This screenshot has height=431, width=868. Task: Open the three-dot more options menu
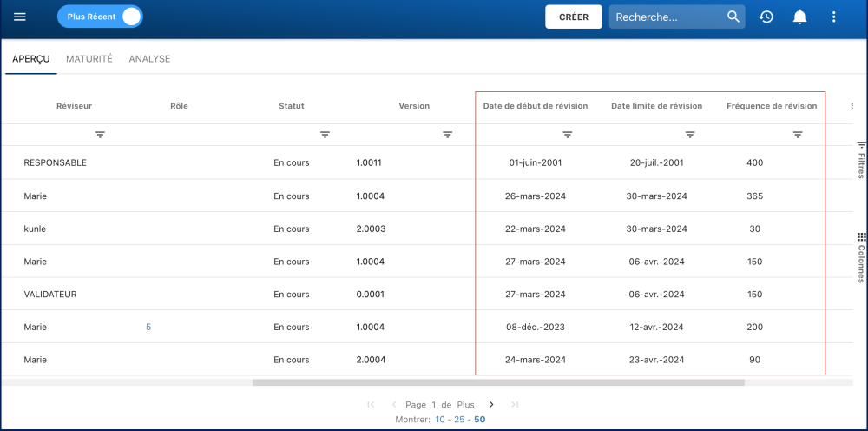(x=833, y=17)
